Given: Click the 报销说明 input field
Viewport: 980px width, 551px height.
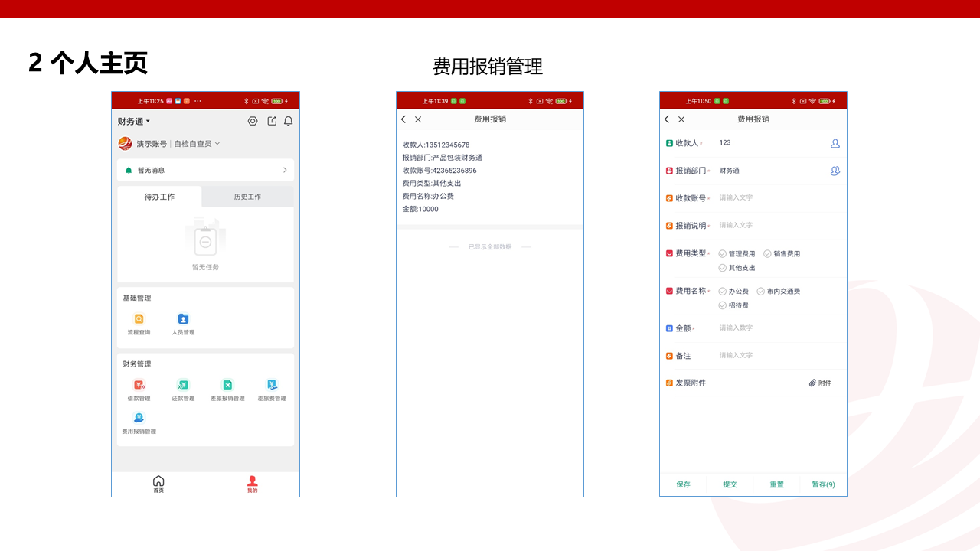Looking at the screenshot, I should click(779, 225).
